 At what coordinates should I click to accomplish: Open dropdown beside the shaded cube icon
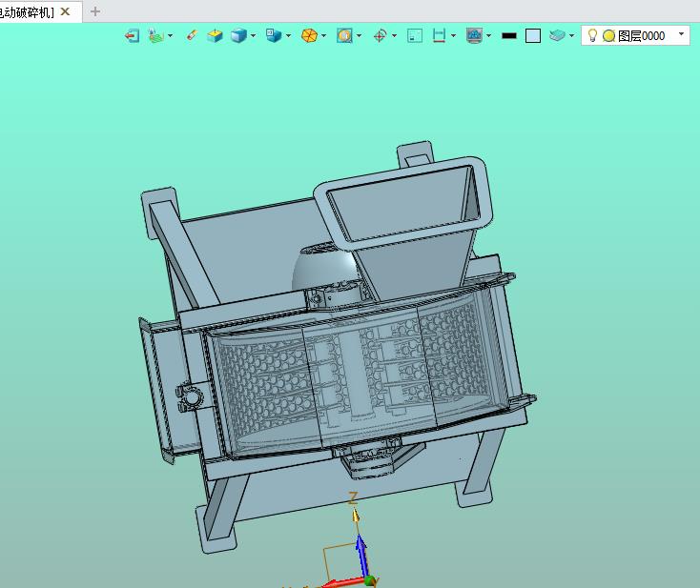click(x=253, y=35)
